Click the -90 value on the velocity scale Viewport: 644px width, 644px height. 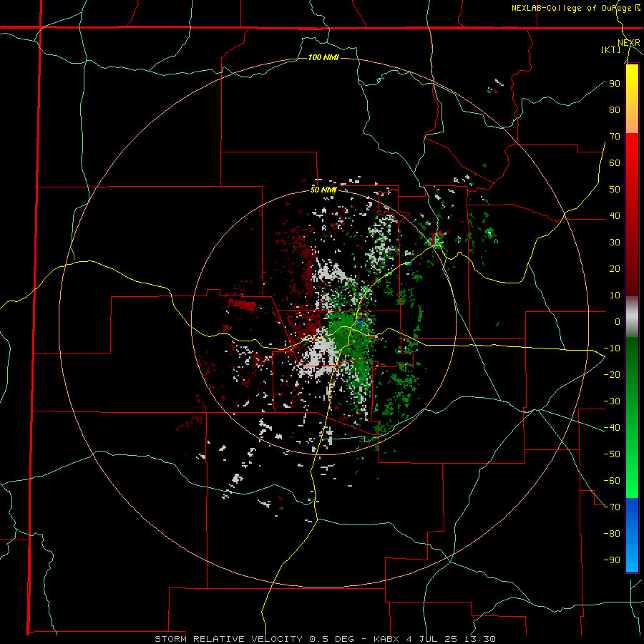[612, 560]
